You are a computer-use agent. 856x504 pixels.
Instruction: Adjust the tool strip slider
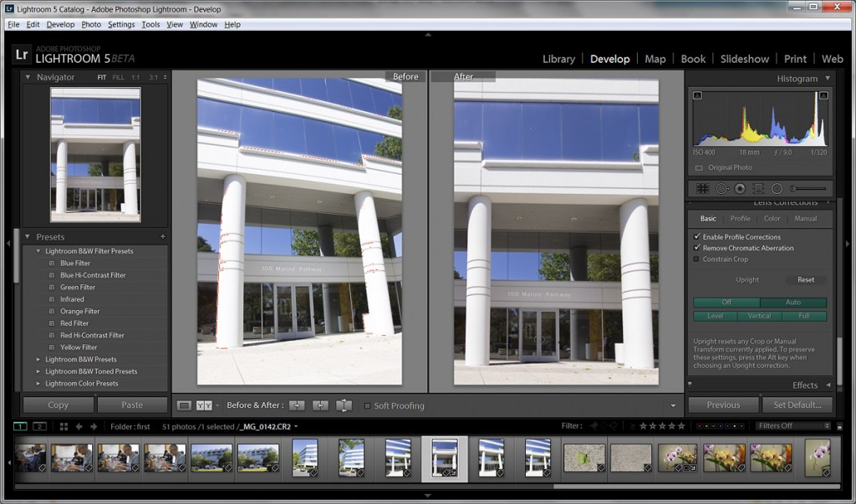(808, 188)
